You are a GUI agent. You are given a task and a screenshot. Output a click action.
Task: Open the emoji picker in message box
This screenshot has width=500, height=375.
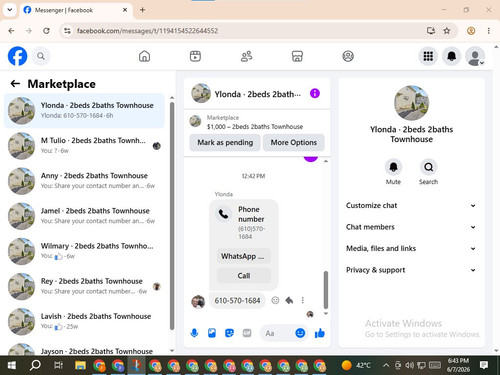(300, 333)
